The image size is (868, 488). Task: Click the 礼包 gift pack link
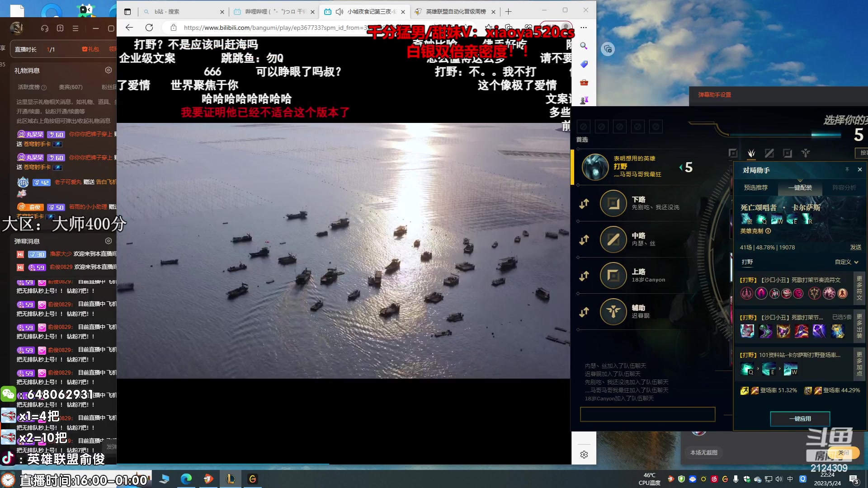click(90, 49)
